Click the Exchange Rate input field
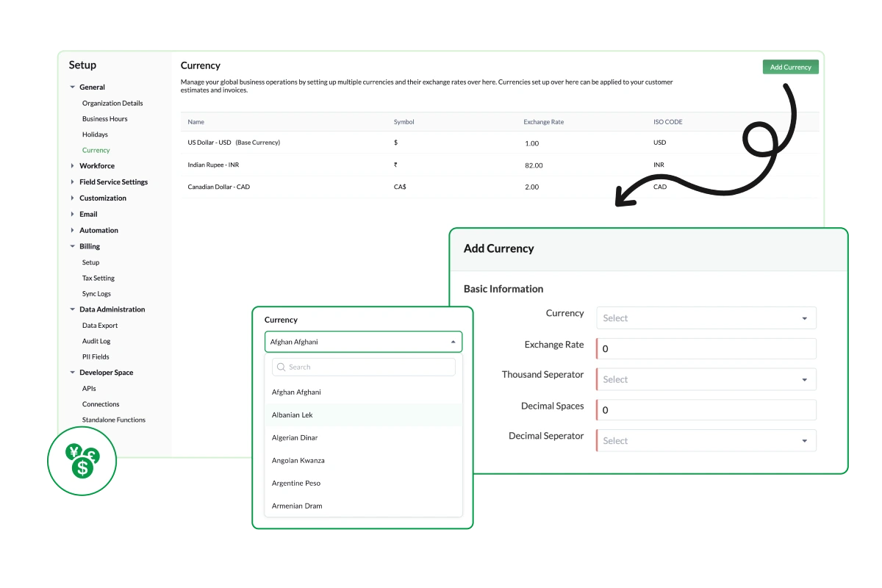Screen dimensions: 882x588 tap(706, 348)
